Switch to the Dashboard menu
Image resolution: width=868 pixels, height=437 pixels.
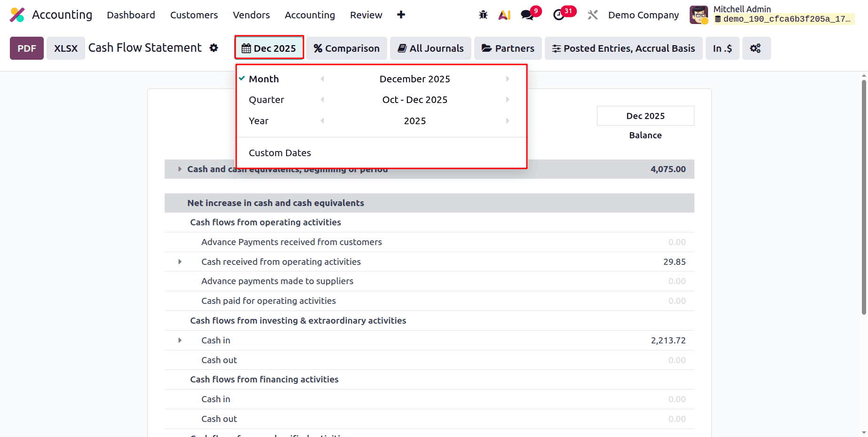click(131, 15)
